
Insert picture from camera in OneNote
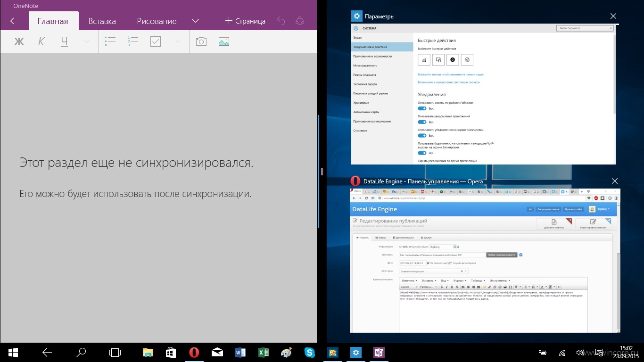(201, 41)
